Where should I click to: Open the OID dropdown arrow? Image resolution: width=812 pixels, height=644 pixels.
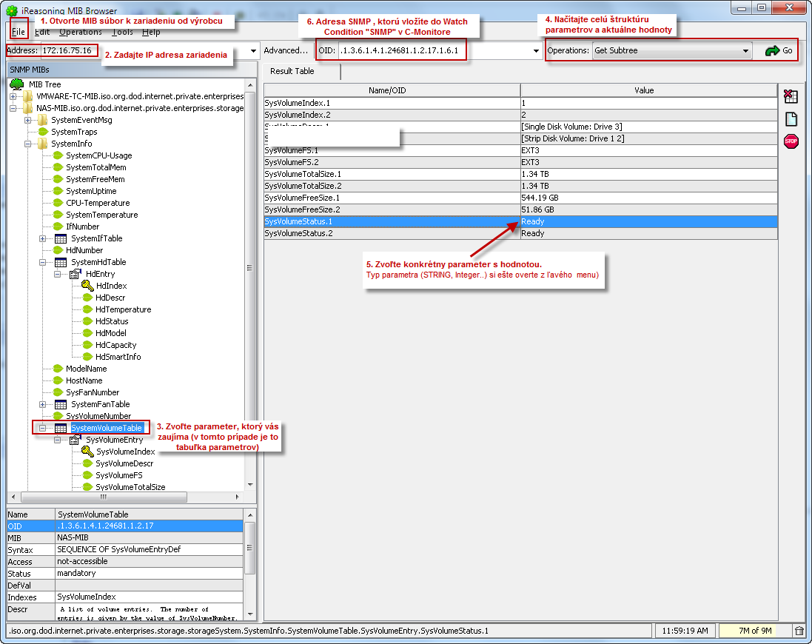(x=536, y=51)
